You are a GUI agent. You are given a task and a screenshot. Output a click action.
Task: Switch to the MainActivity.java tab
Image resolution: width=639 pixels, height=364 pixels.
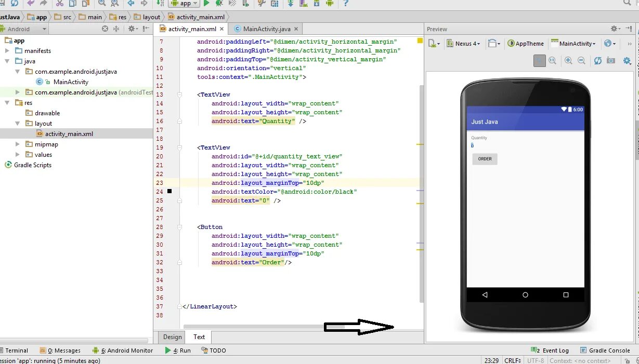tap(264, 29)
